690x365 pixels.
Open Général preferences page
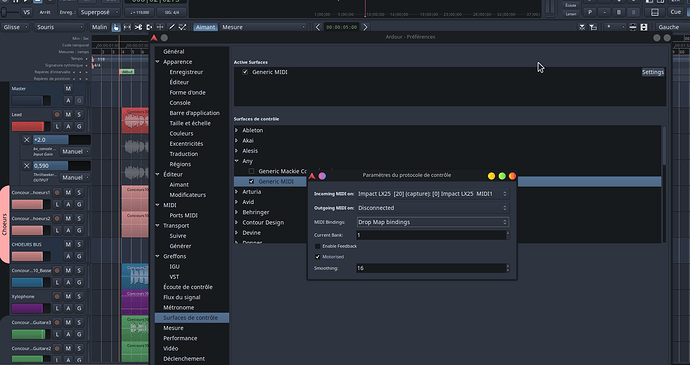[x=174, y=52]
